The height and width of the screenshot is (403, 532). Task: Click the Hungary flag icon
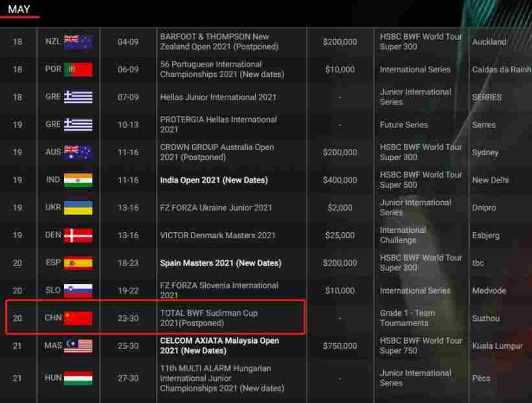click(x=78, y=378)
